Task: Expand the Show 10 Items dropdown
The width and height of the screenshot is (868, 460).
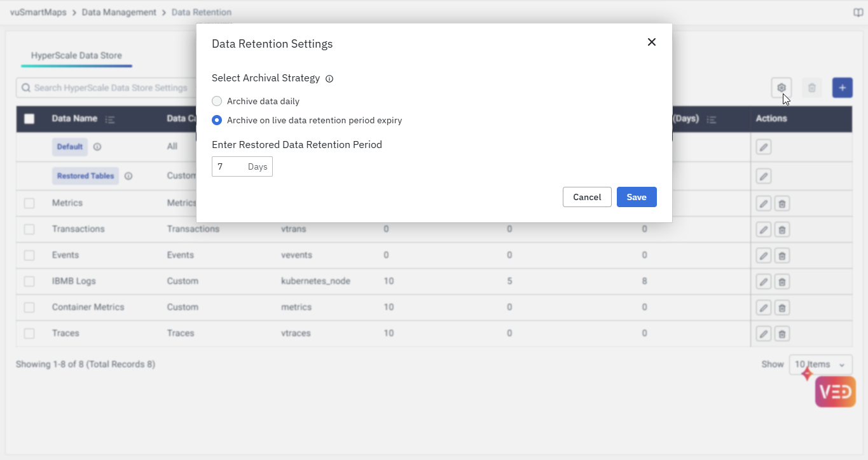Action: (x=820, y=365)
